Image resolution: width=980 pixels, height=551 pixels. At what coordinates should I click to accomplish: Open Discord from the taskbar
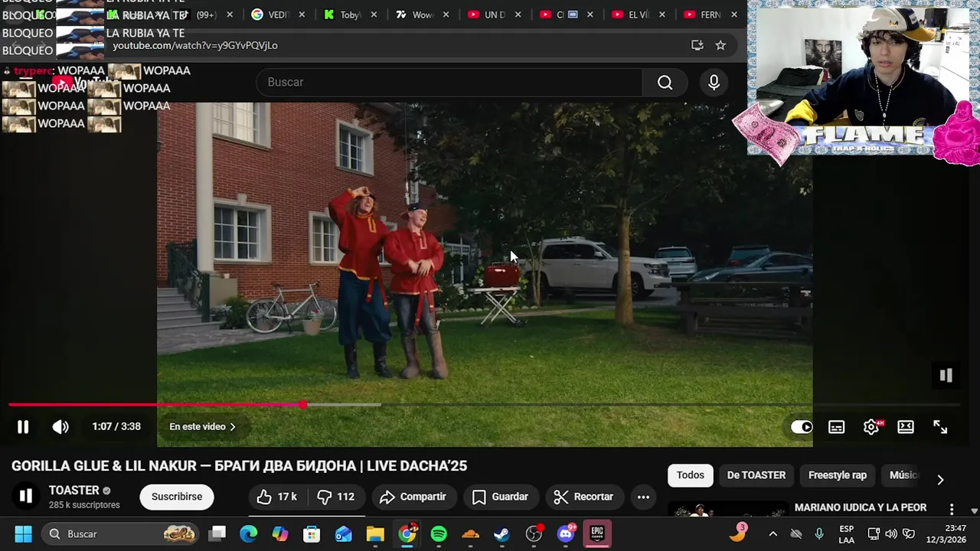(566, 533)
